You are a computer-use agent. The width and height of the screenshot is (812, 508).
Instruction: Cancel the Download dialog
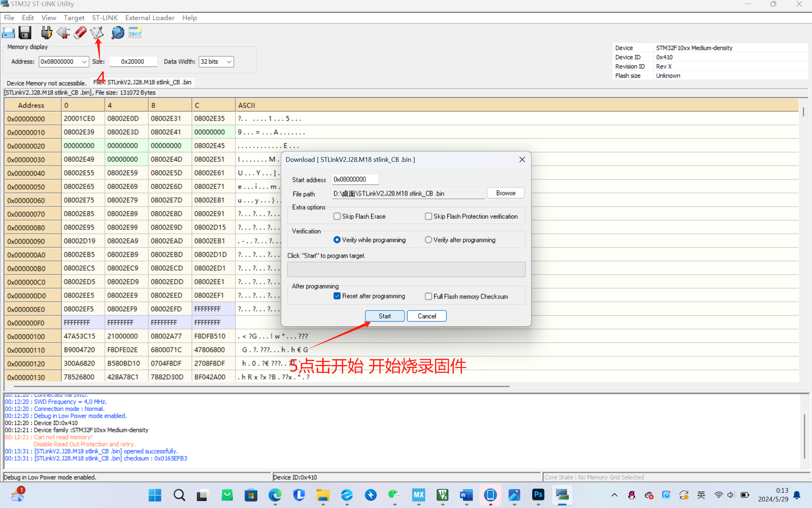click(x=427, y=316)
